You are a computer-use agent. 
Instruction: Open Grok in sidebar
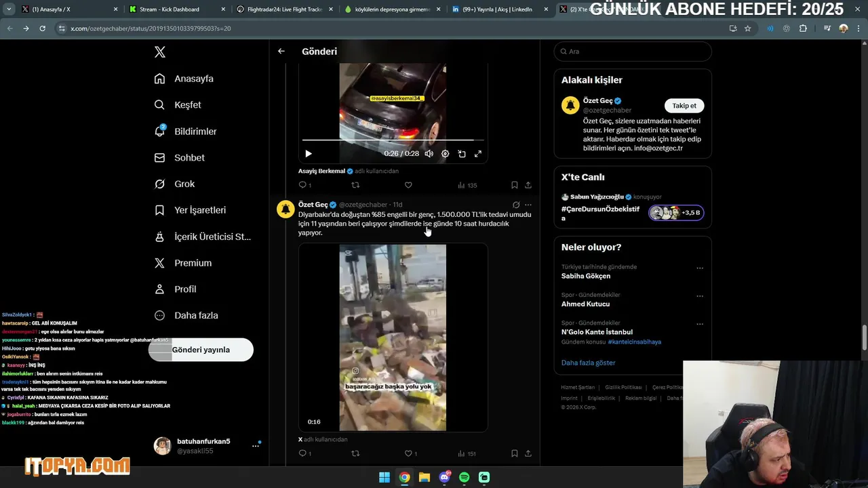[174, 184]
